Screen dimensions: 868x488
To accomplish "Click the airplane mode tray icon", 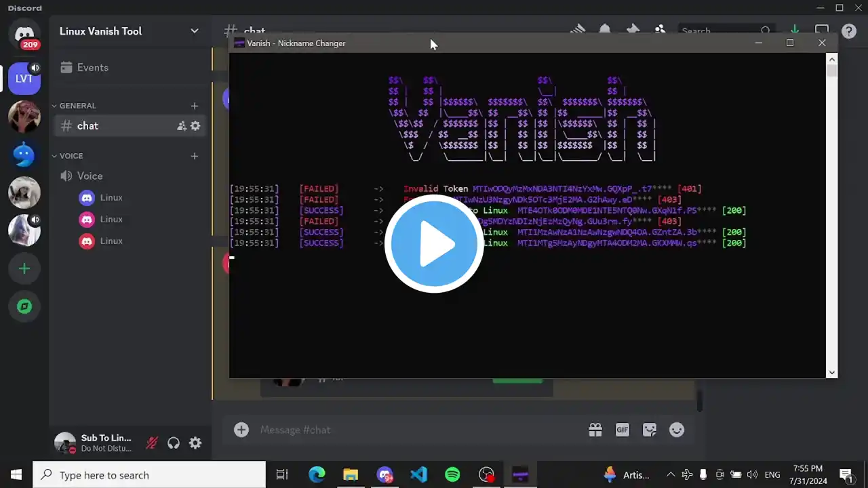I will click(x=687, y=474).
